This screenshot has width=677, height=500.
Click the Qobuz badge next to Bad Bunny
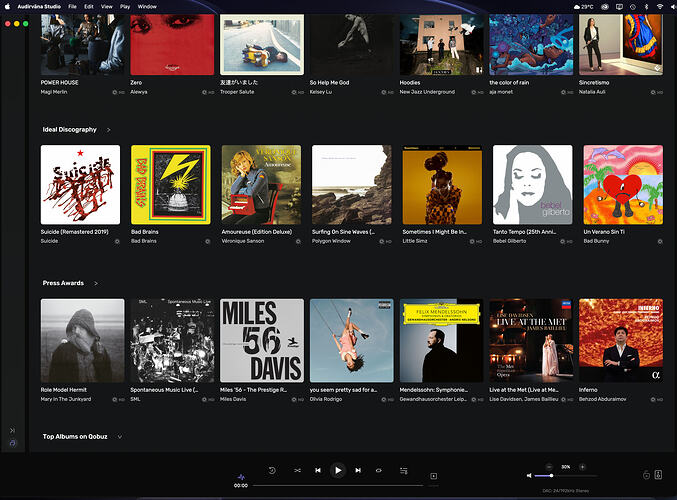(x=660, y=241)
